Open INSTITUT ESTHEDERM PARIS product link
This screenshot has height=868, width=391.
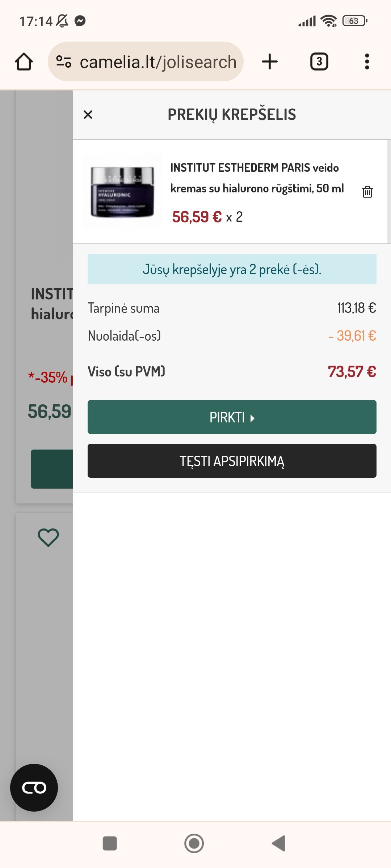257,178
